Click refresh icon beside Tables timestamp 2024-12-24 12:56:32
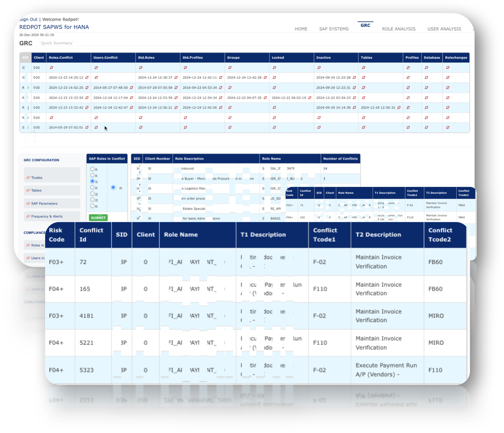504x433 pixels. [x=399, y=108]
